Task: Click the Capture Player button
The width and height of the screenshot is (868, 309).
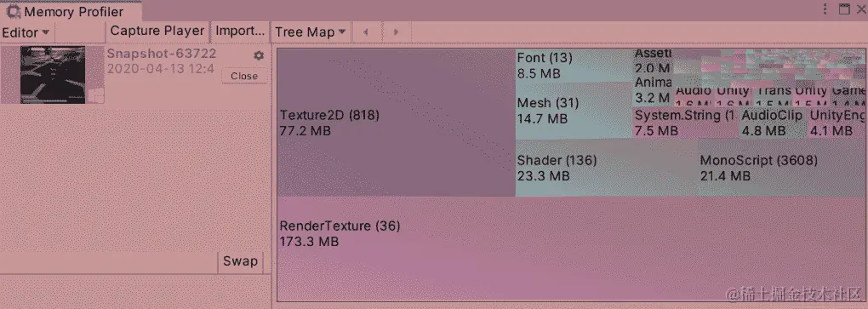Action: 157,31
